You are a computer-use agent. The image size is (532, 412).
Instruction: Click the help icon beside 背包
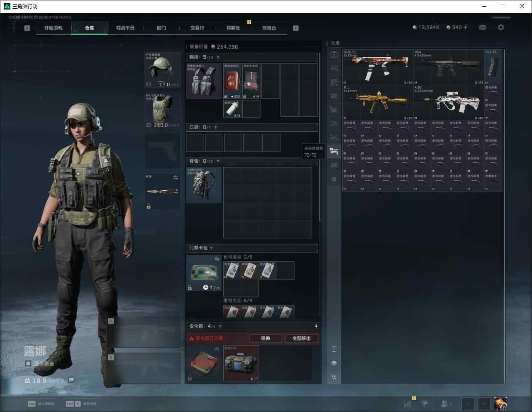(x=218, y=161)
